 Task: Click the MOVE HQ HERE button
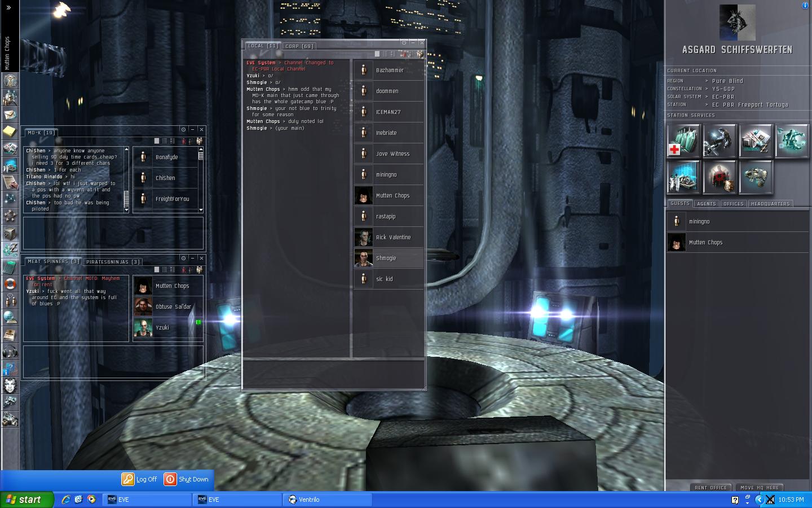760,488
